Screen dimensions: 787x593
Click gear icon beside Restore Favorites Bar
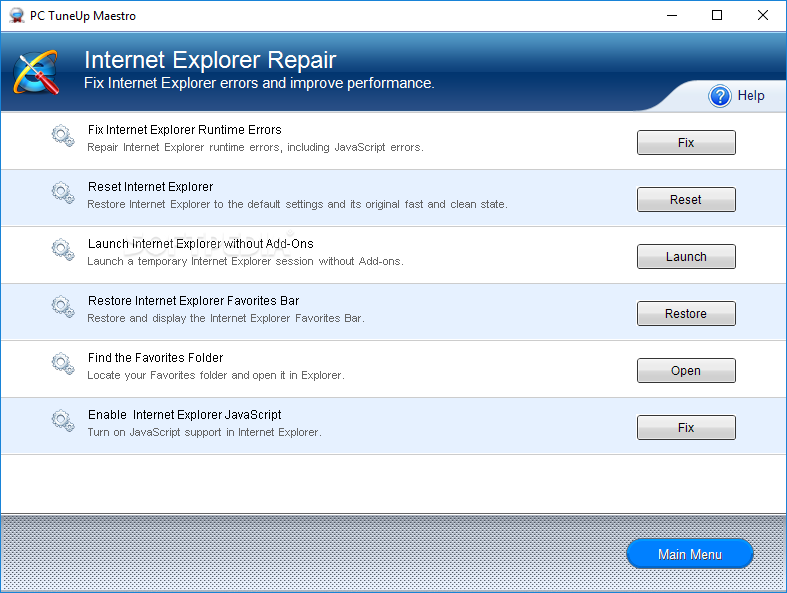click(63, 306)
